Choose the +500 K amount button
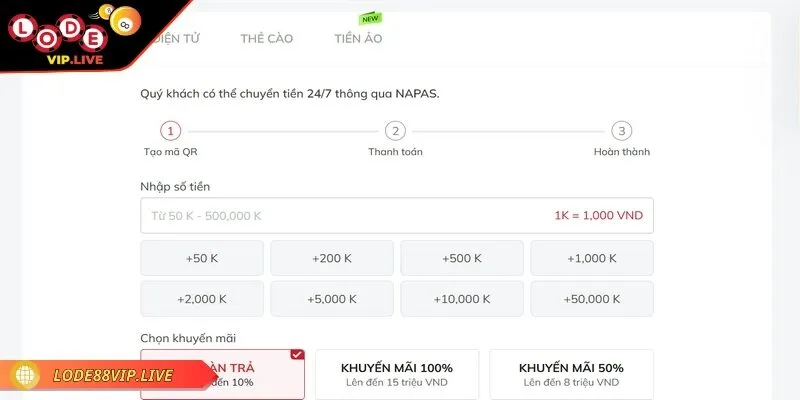The width and height of the screenshot is (800, 400). point(462,258)
